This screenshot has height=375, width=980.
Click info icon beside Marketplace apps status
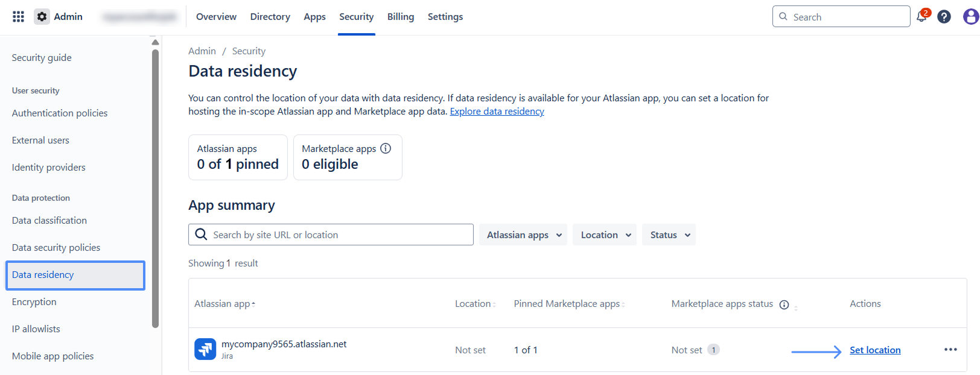[x=784, y=304]
